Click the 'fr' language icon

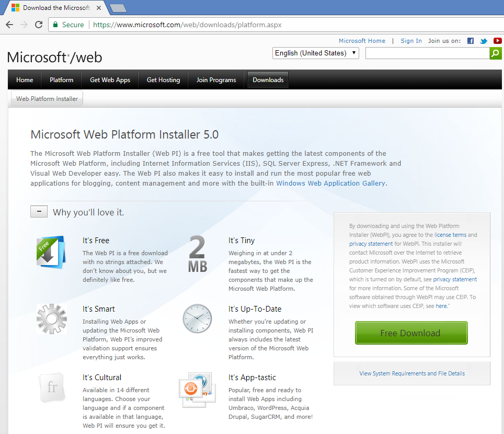coord(52,387)
